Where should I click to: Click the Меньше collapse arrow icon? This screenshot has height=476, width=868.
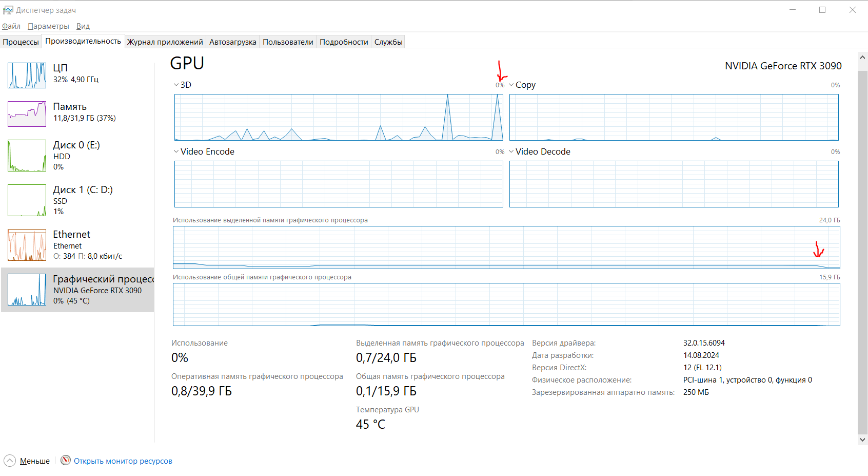10,461
